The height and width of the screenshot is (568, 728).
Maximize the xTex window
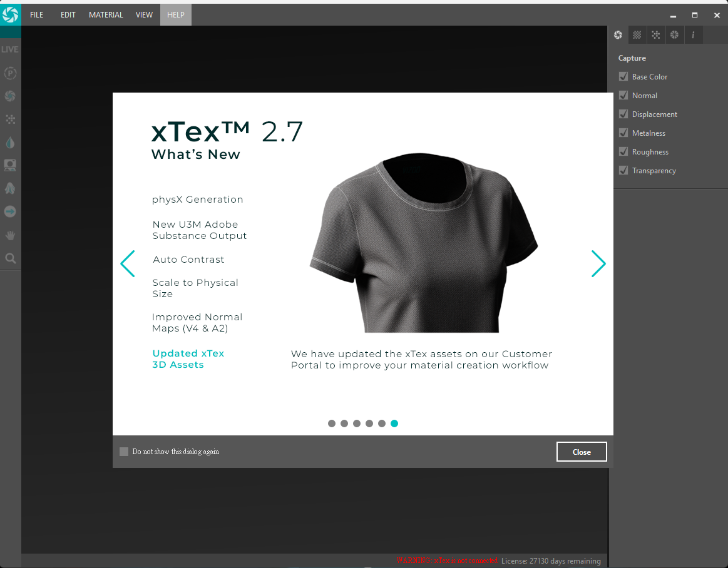coord(695,15)
